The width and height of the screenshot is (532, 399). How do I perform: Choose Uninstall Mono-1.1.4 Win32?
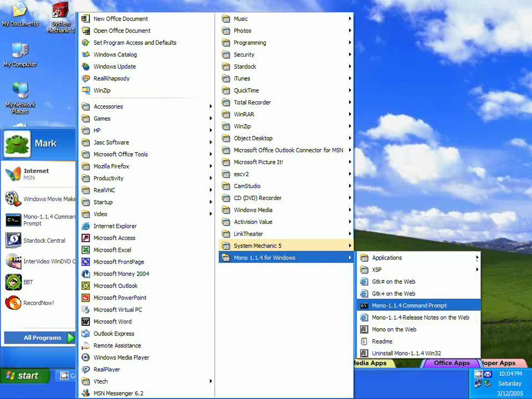click(419, 353)
